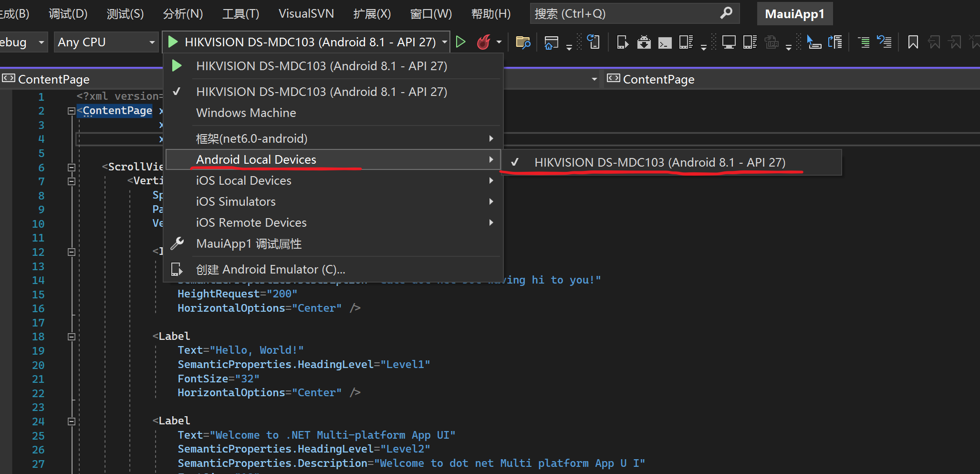Open the Any CPU platform dropdown
This screenshot has height=474, width=980.
(106, 42)
